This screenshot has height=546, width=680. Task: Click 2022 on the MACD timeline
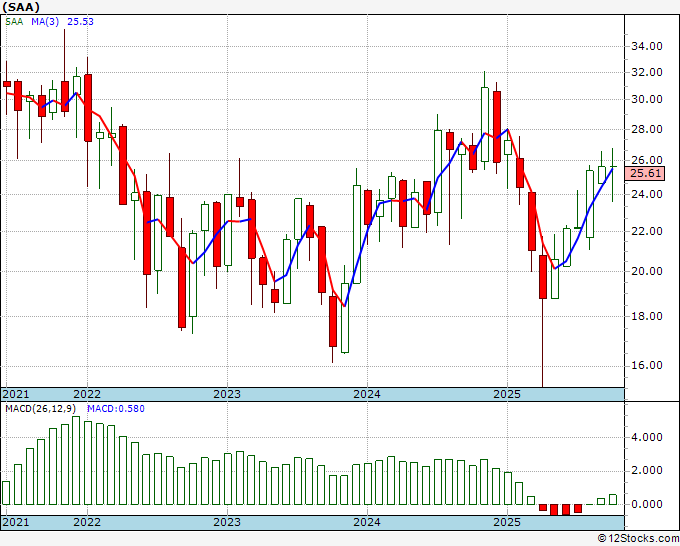click(87, 522)
